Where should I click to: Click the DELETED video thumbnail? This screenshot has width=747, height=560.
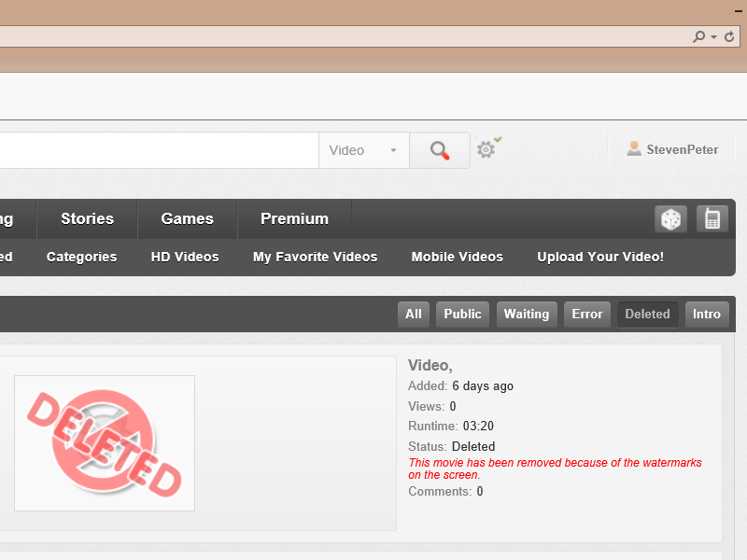(x=105, y=443)
